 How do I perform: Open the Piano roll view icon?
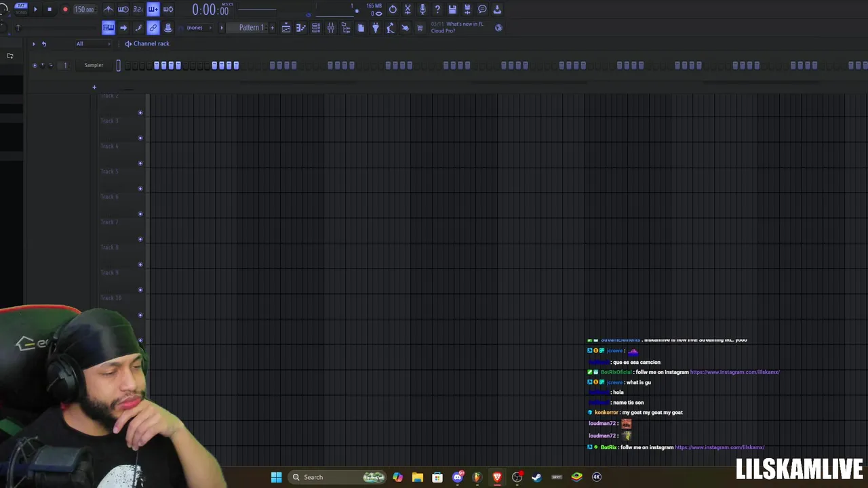301,28
